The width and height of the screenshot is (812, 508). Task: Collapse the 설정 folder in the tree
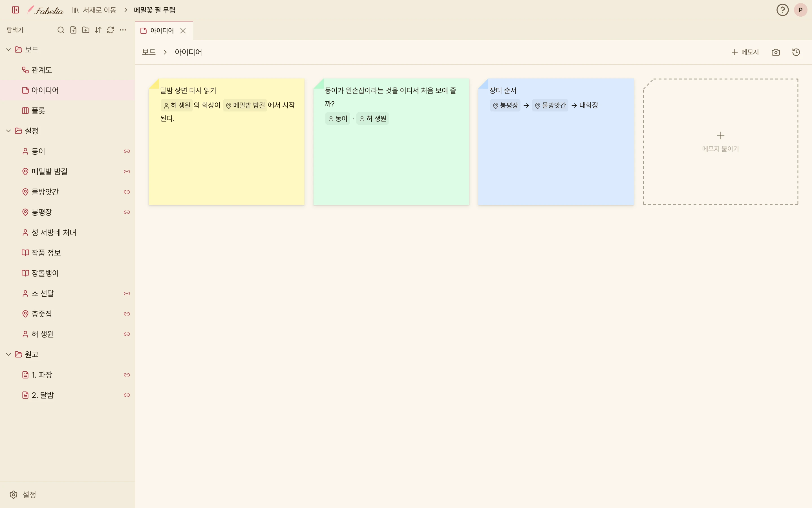click(x=8, y=131)
